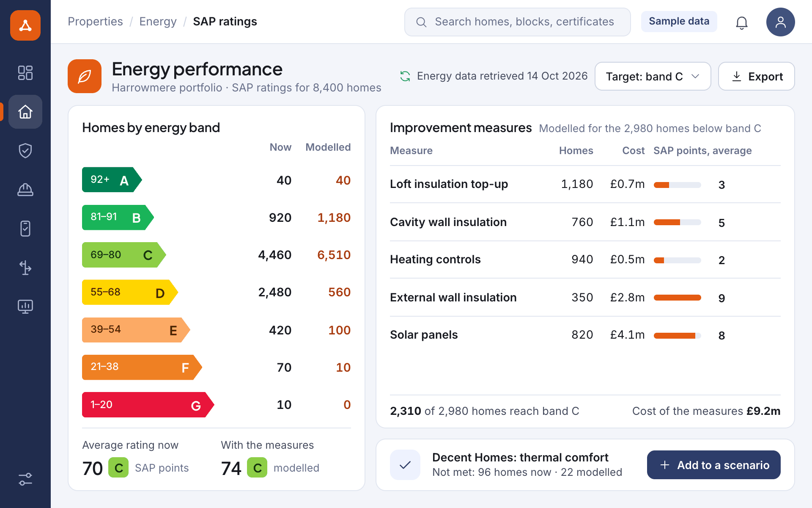812x508 pixels.
Task: Click the notifications bell icon
Action: point(742,22)
